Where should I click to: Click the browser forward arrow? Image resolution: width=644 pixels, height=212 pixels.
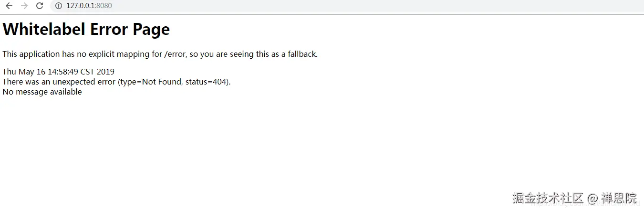point(24,6)
